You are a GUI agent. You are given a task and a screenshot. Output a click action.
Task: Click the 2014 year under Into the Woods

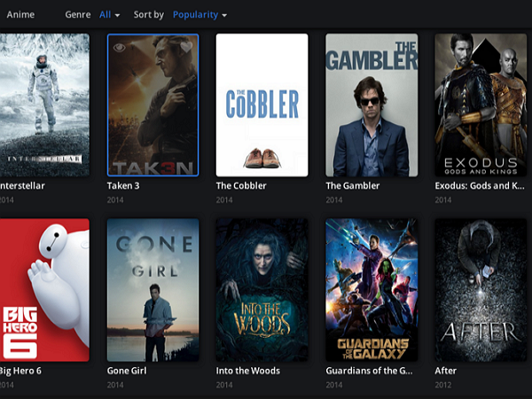224,385
